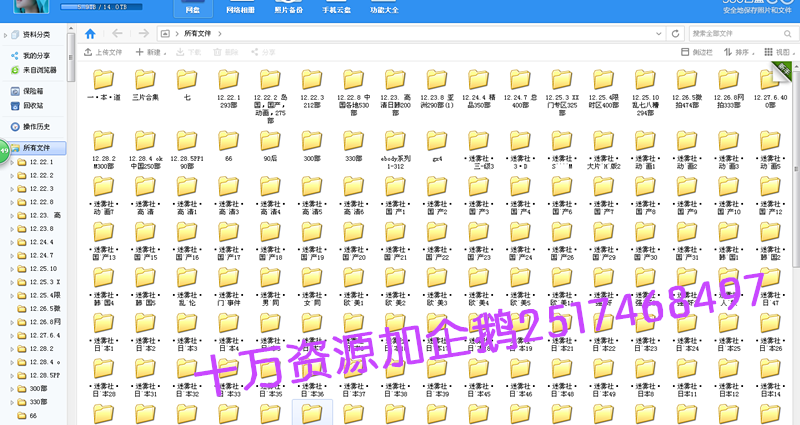Select 12.28.2 in the sidebar tree
This screenshot has width=800, height=425.
tap(41, 349)
